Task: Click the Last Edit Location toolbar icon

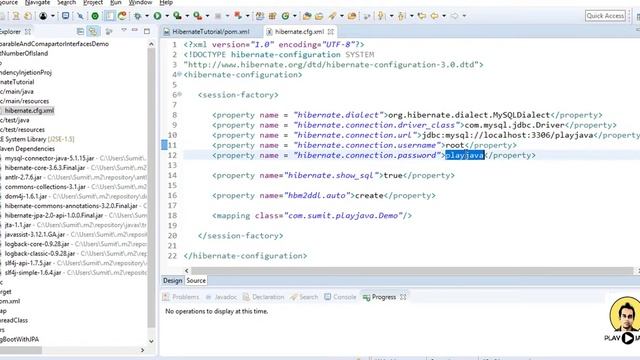Action: tap(422, 16)
